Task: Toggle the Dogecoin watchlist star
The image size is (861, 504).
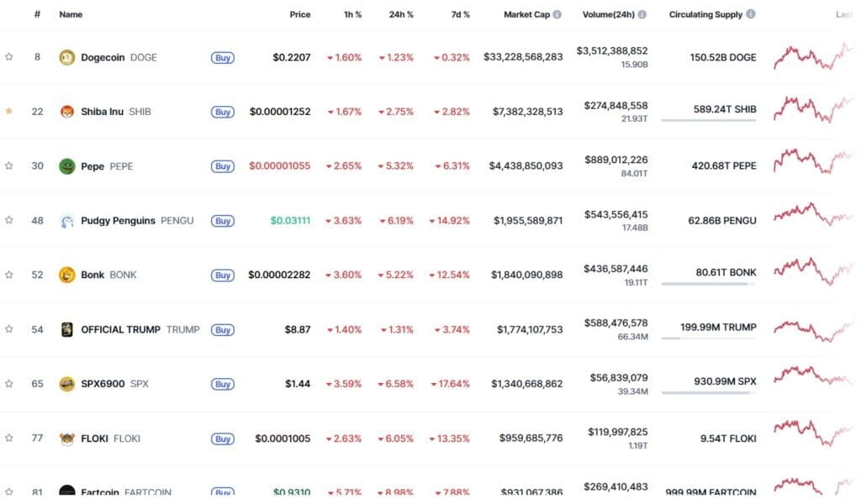Action: (8, 56)
